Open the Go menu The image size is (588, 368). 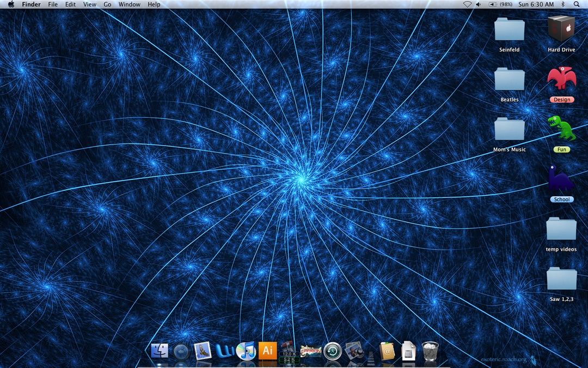coord(107,4)
